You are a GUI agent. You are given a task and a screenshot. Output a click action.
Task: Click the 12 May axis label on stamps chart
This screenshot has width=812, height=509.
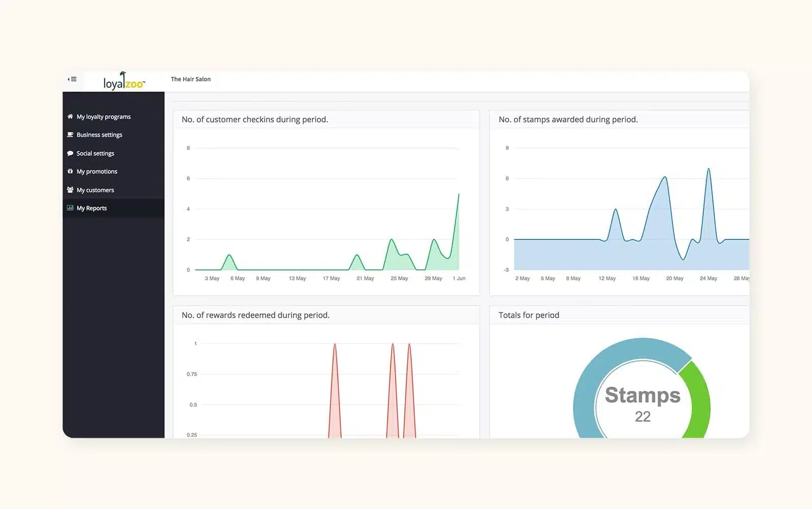[607, 278]
